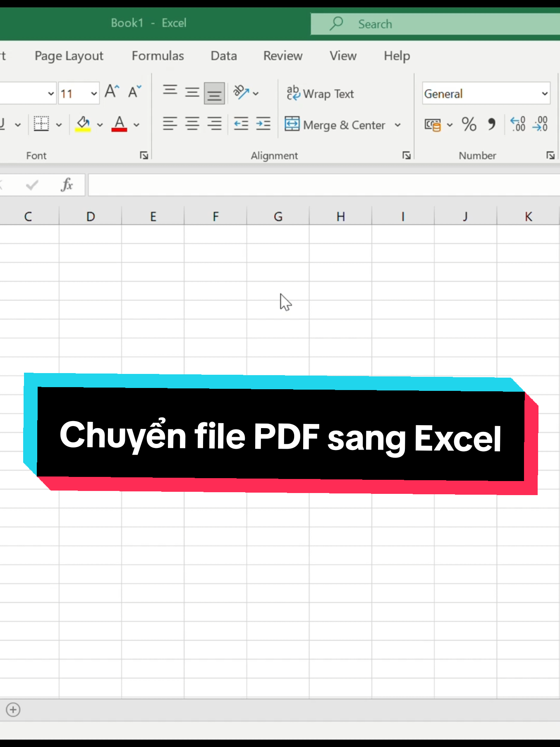
Task: Open the View tab
Action: [x=343, y=56]
